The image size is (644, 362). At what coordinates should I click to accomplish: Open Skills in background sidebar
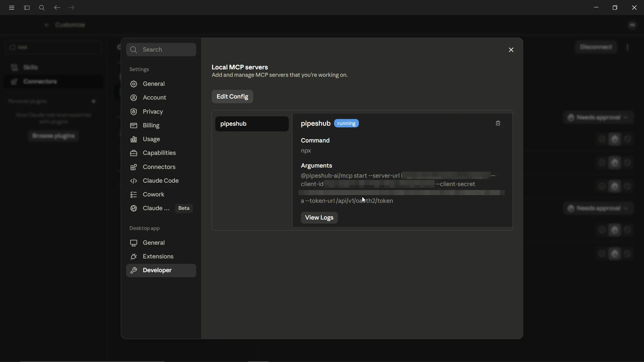(x=54, y=67)
